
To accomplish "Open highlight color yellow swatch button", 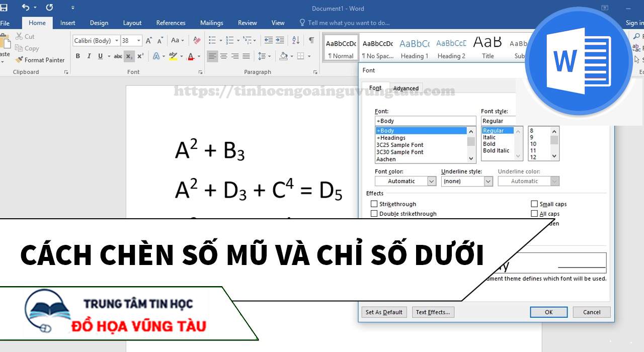I will pos(173,56).
